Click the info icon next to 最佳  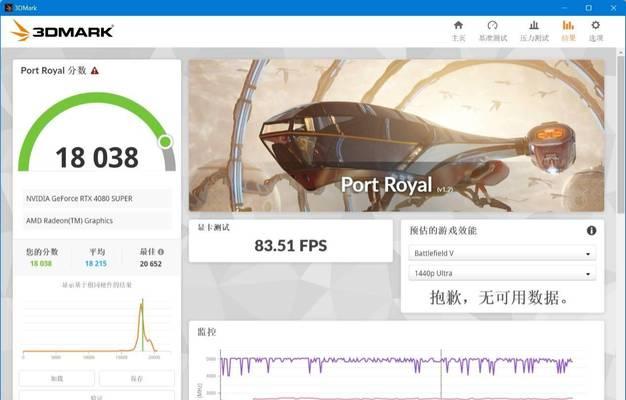click(161, 252)
